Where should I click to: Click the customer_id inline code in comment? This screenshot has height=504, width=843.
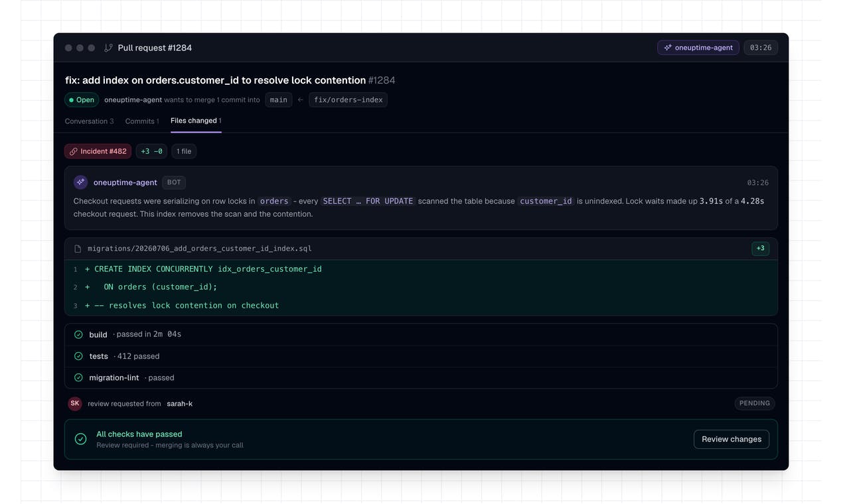(546, 201)
